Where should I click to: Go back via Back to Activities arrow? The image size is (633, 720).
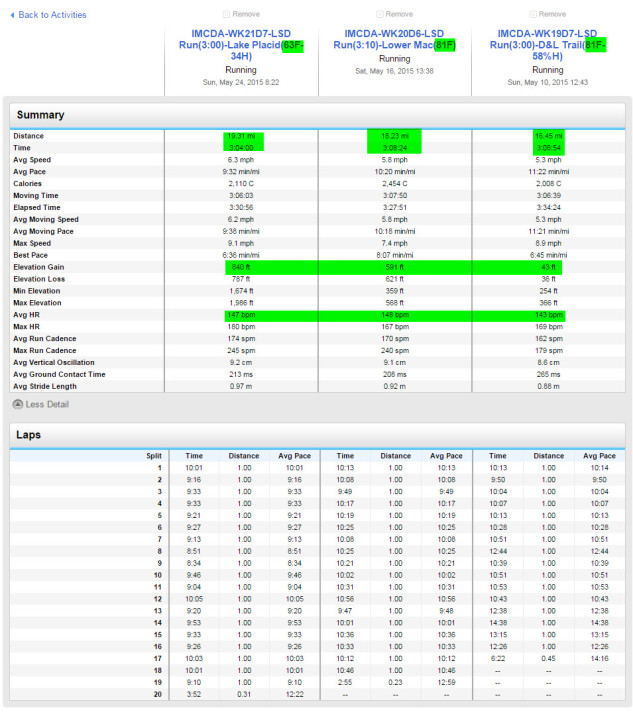48,15
